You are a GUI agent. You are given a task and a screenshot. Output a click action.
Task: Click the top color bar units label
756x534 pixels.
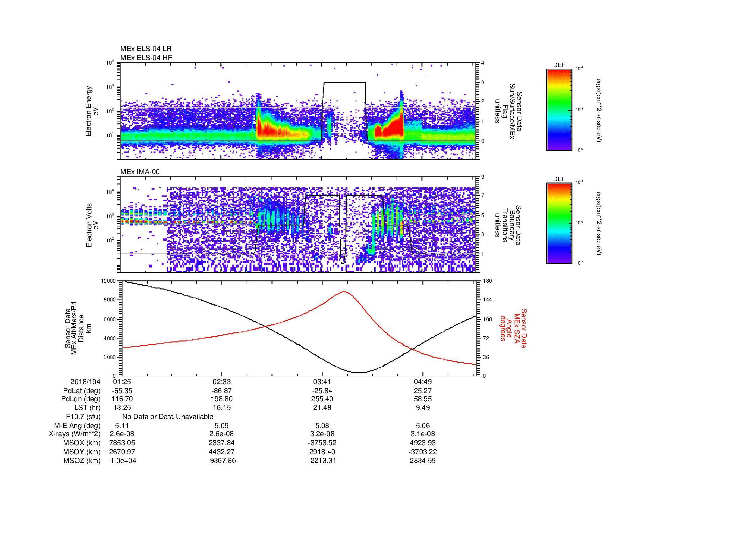pyautogui.click(x=599, y=110)
